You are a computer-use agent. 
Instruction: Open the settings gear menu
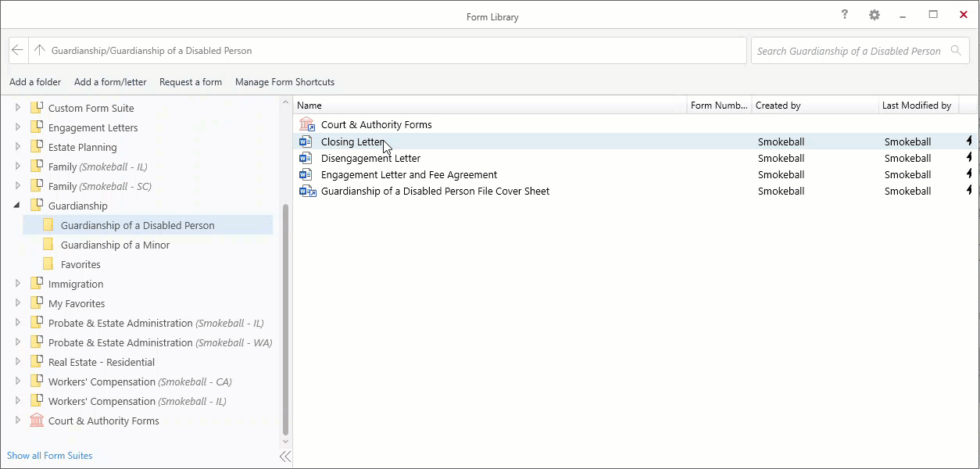pyautogui.click(x=874, y=14)
